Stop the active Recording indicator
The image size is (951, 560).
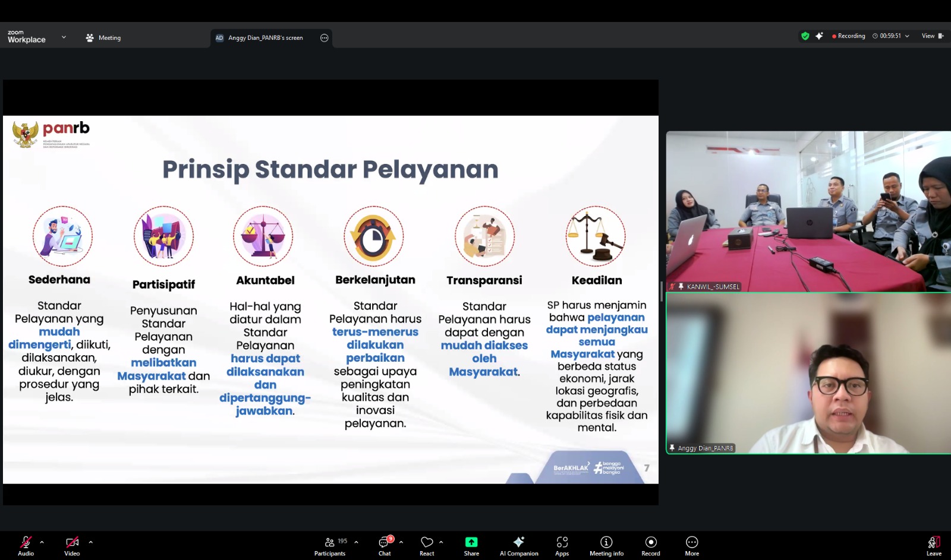click(849, 36)
